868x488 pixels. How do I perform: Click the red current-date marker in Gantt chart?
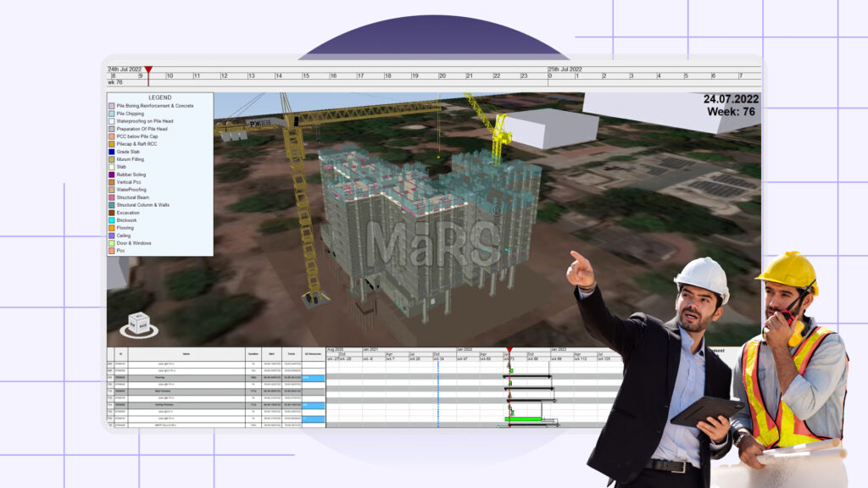509,350
